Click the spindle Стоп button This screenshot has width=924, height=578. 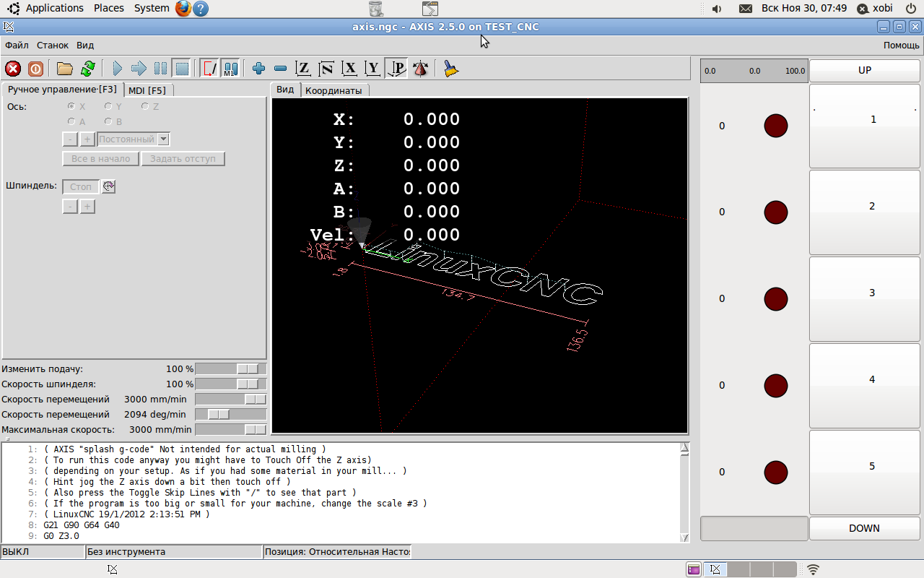point(81,186)
